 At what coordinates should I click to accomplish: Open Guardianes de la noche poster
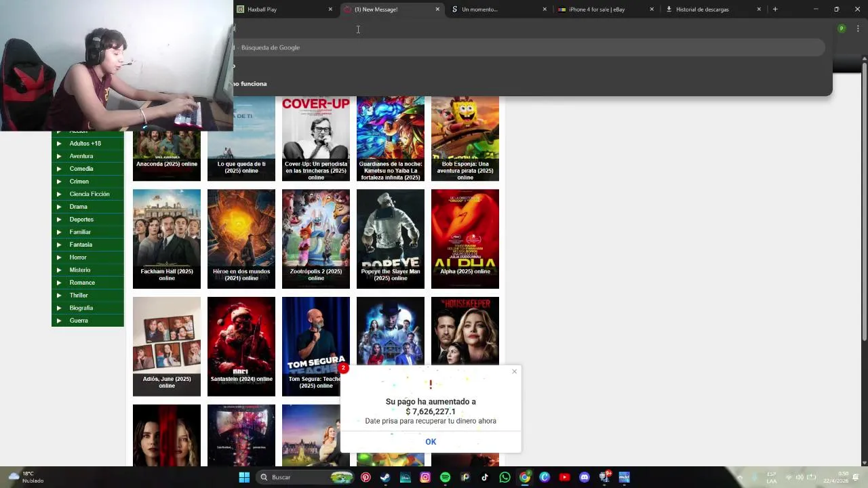tap(391, 138)
